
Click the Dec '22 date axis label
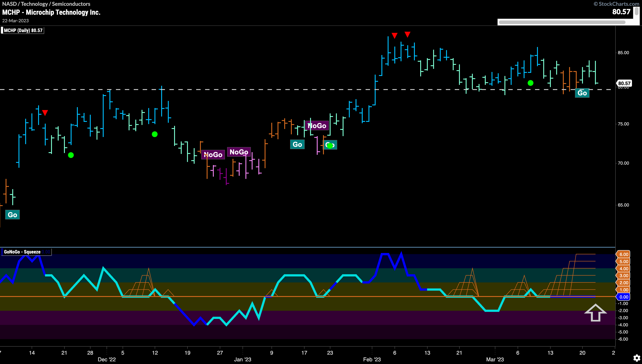(x=107, y=360)
